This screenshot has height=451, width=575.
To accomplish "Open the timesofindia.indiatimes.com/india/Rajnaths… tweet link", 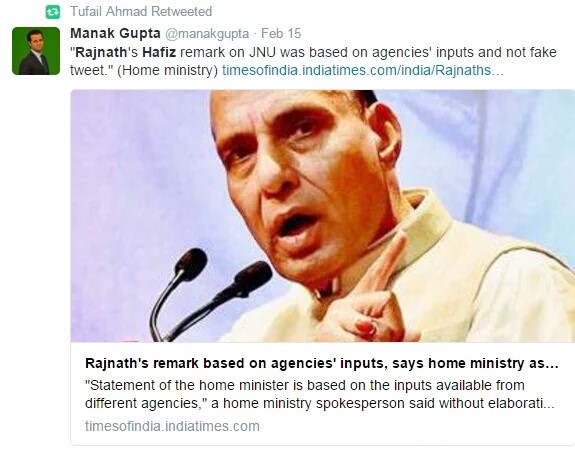I will pyautogui.click(x=363, y=70).
